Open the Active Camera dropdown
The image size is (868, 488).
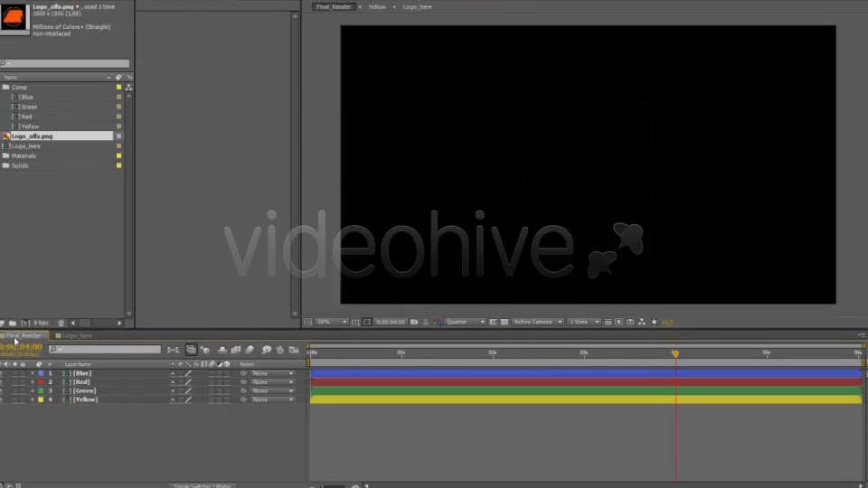coord(537,322)
